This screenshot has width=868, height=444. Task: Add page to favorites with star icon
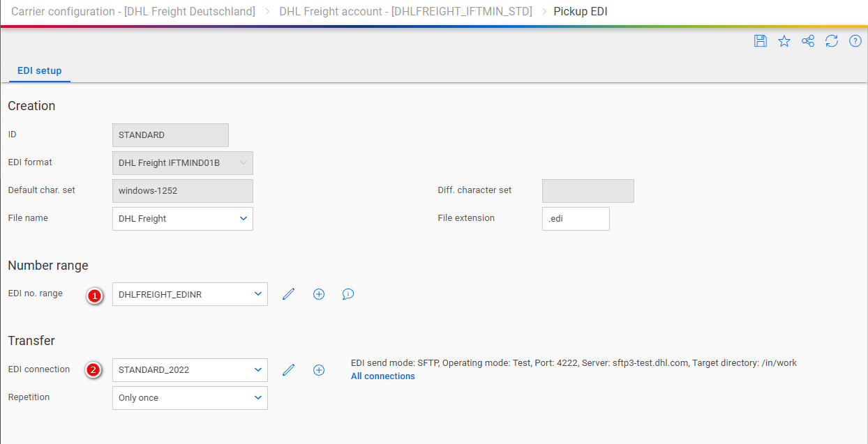tap(784, 41)
